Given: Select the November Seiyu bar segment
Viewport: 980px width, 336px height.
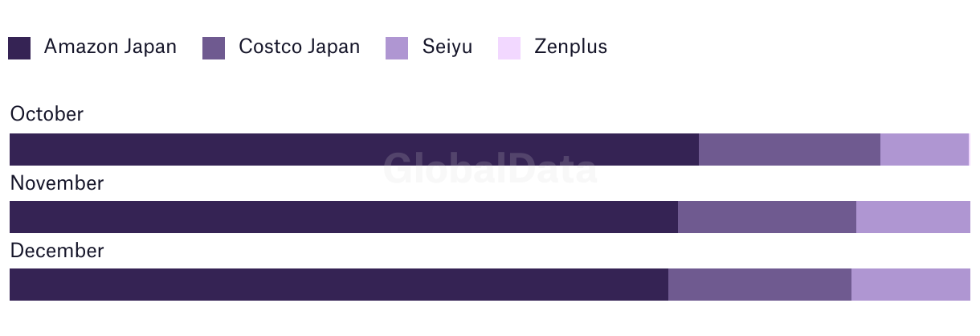Looking at the screenshot, I should (x=913, y=217).
